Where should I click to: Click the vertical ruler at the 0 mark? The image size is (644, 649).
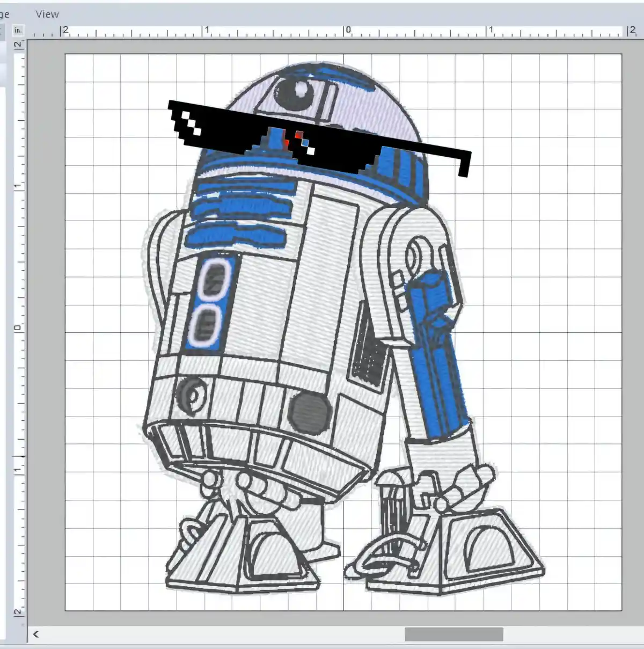(18, 328)
